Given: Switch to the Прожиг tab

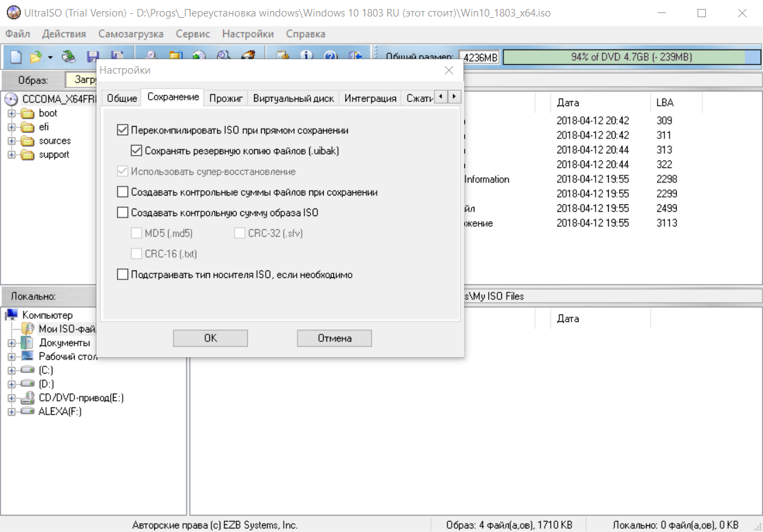Looking at the screenshot, I should point(226,98).
